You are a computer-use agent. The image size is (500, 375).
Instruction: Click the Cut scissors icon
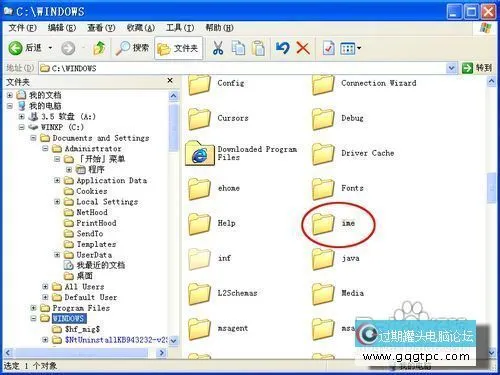point(218,48)
